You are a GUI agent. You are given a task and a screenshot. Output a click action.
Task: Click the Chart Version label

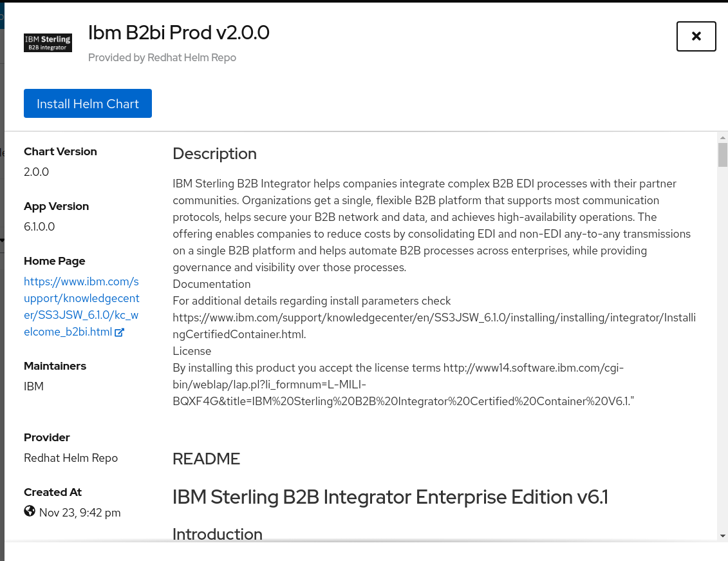tap(61, 151)
